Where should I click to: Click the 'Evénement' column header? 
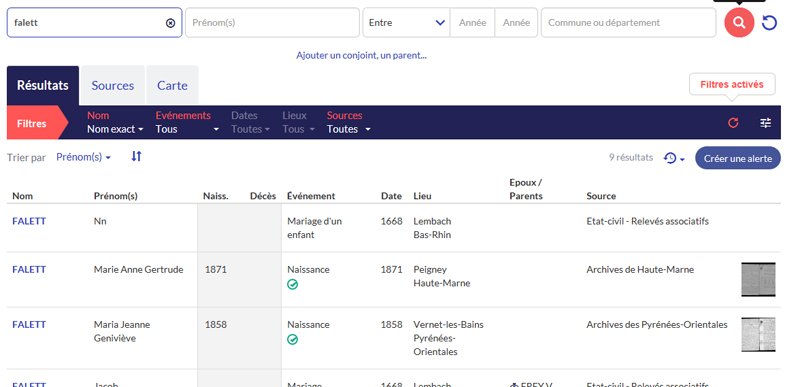pyautogui.click(x=311, y=196)
